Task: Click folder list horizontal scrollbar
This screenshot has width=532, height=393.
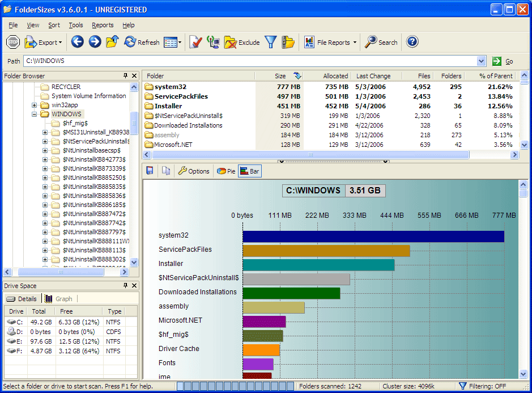Action: (x=310, y=155)
